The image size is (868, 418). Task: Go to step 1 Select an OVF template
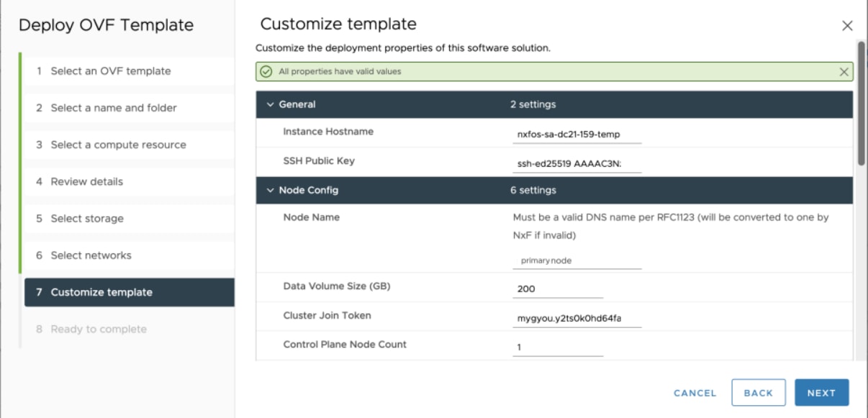click(x=129, y=71)
